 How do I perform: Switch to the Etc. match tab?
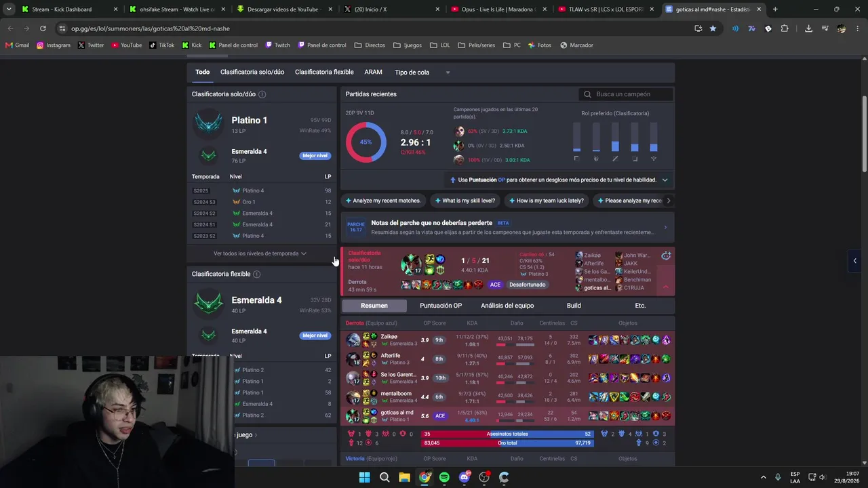click(x=640, y=306)
